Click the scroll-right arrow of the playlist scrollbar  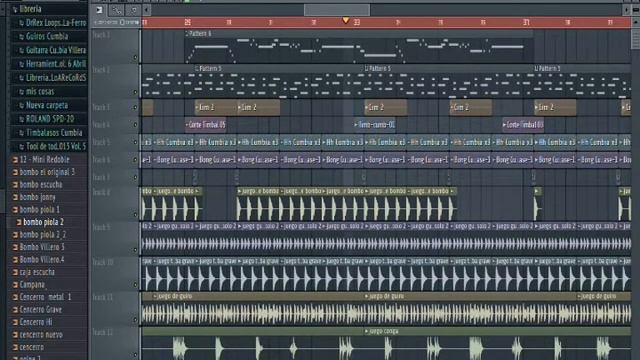[626, 10]
